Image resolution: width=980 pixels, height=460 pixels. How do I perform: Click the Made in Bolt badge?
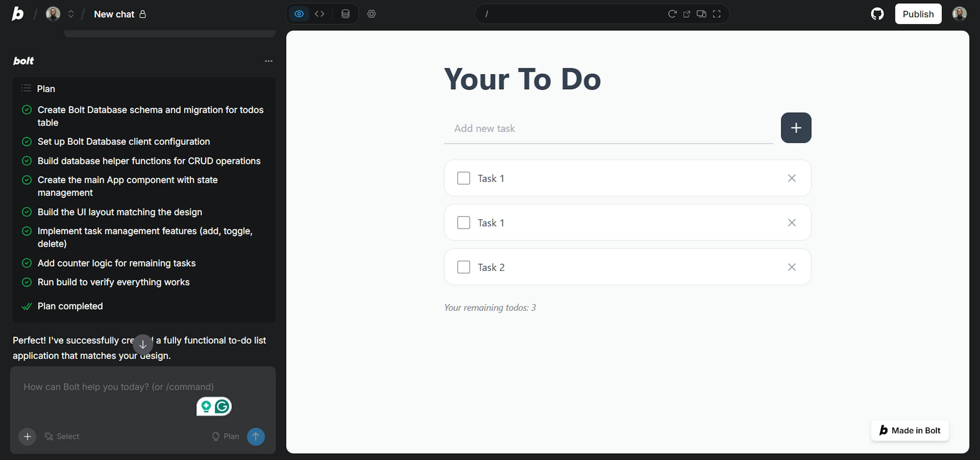[x=910, y=430]
